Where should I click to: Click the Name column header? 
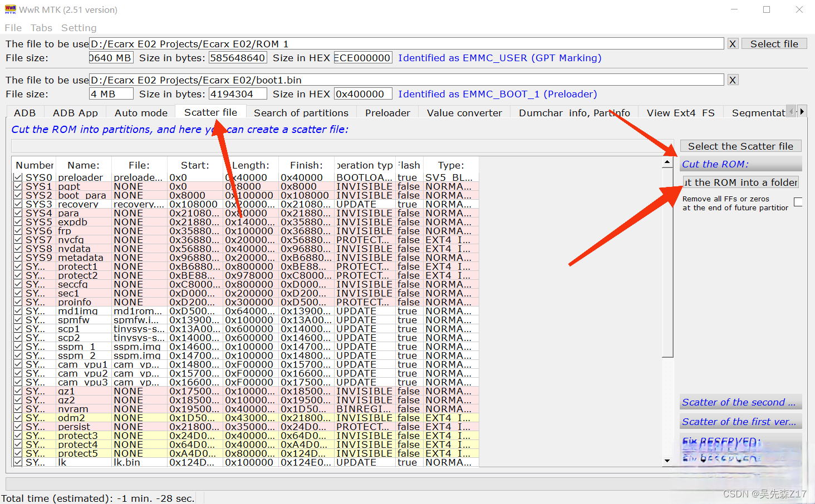point(84,165)
